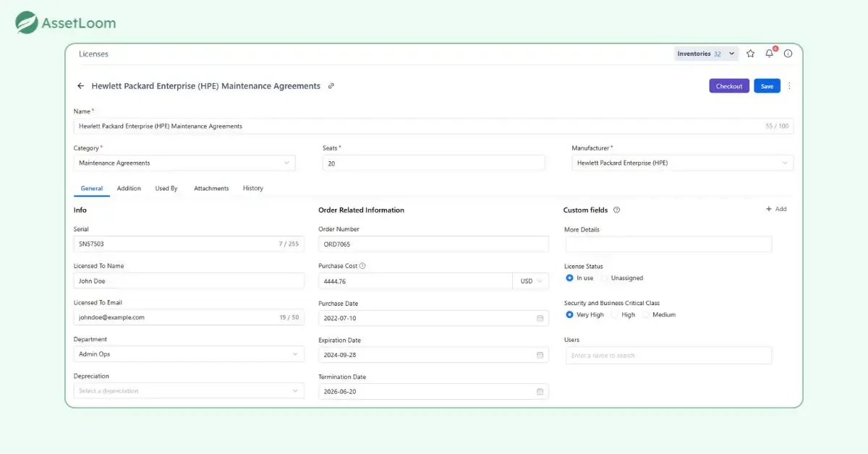Select High security critical class
This screenshot has width=868, height=454.
(616, 315)
